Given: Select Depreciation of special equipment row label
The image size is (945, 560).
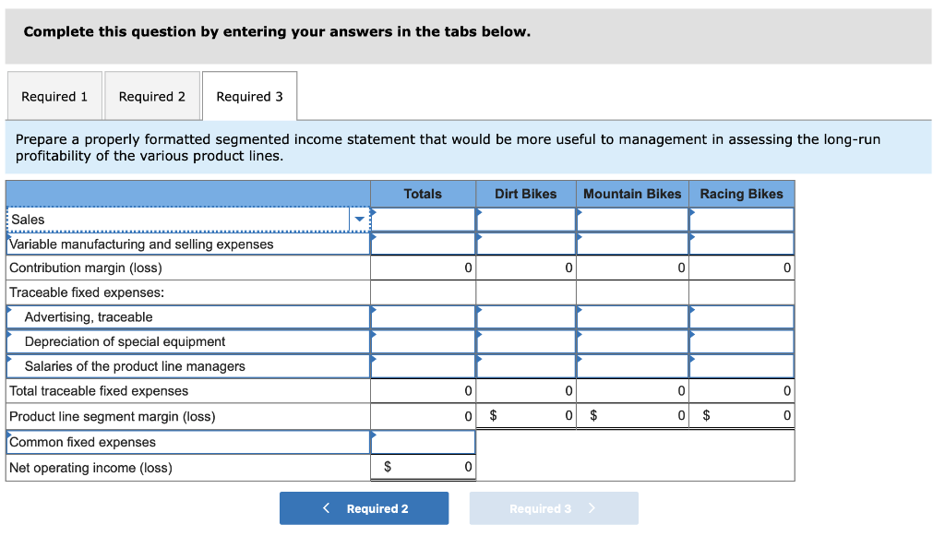Looking at the screenshot, I should tap(188, 341).
